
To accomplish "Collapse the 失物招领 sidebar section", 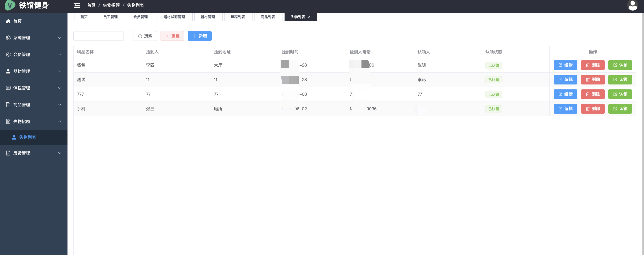I will click(59, 122).
